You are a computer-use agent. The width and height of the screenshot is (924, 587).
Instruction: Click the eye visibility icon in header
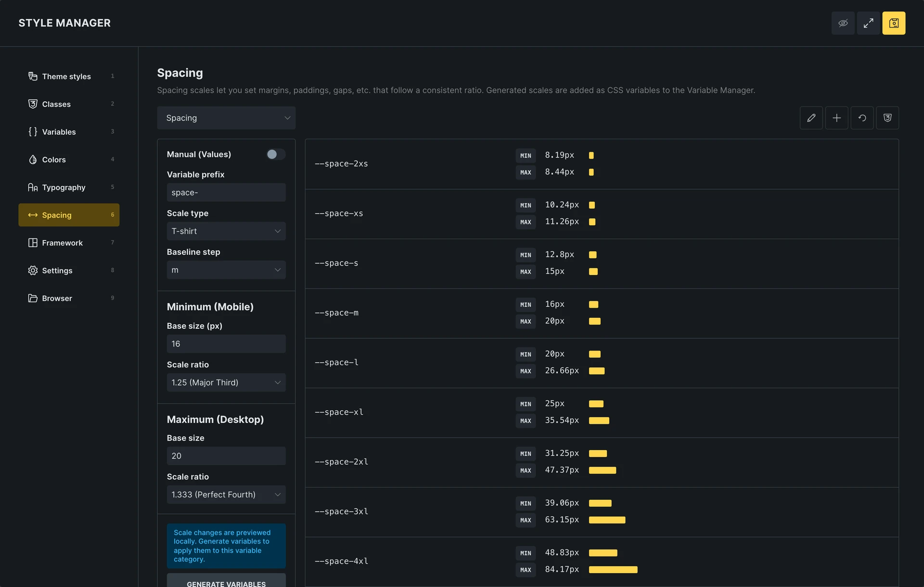coord(843,23)
